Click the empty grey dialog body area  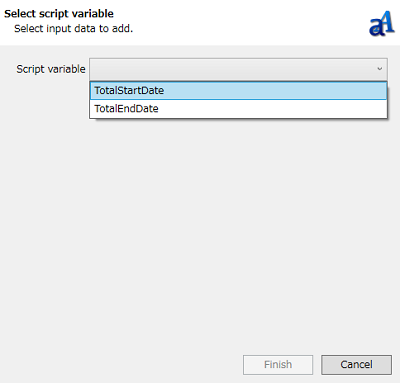(x=200, y=233)
